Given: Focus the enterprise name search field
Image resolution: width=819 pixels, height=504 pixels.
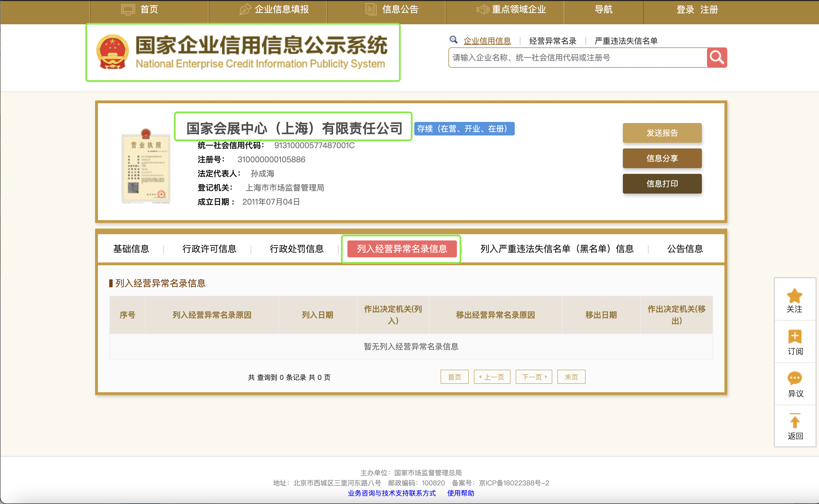Looking at the screenshot, I should click(x=578, y=58).
